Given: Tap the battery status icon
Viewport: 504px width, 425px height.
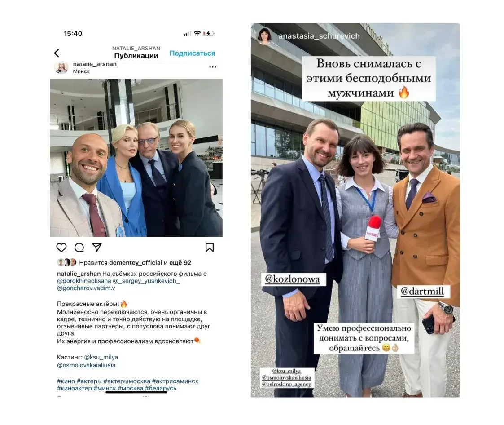Looking at the screenshot, I should 209,33.
